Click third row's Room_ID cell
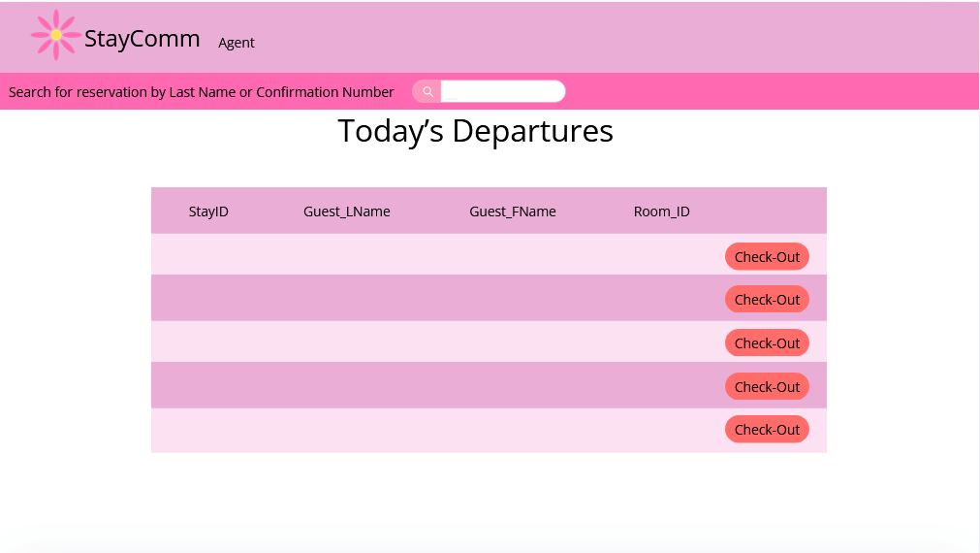Viewport: 980px width, 553px height. [662, 342]
